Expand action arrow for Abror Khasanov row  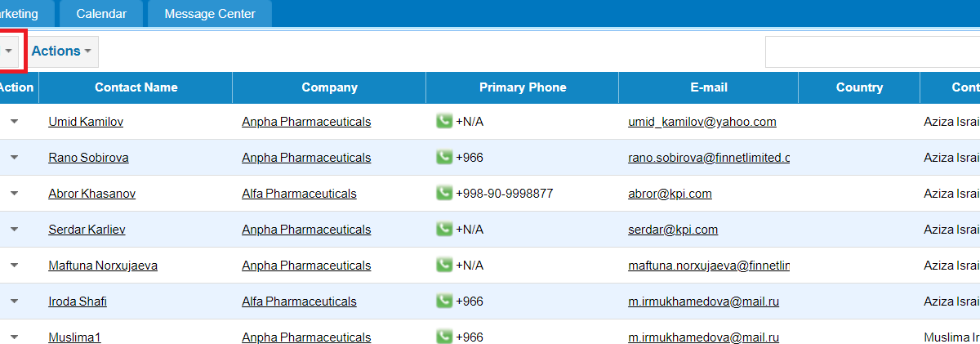click(14, 194)
